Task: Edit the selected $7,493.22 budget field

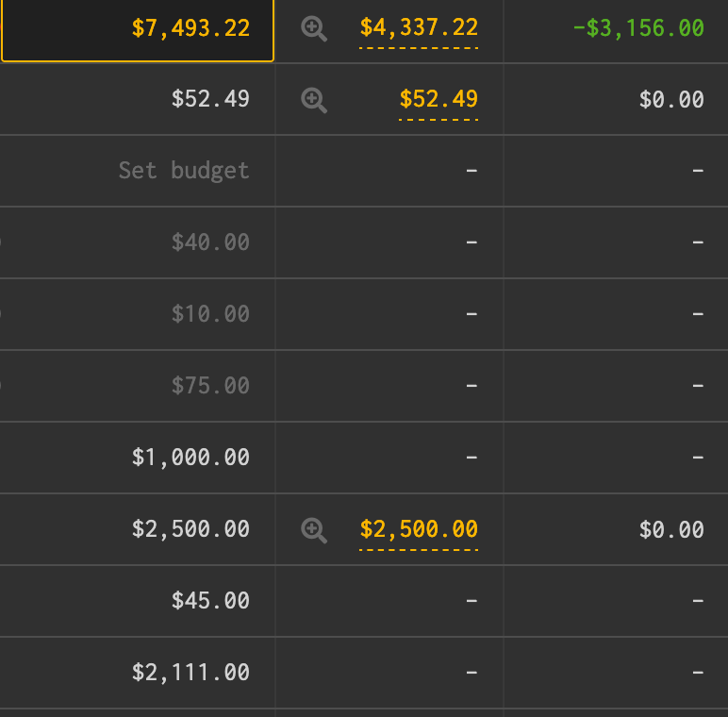Action: (x=190, y=28)
